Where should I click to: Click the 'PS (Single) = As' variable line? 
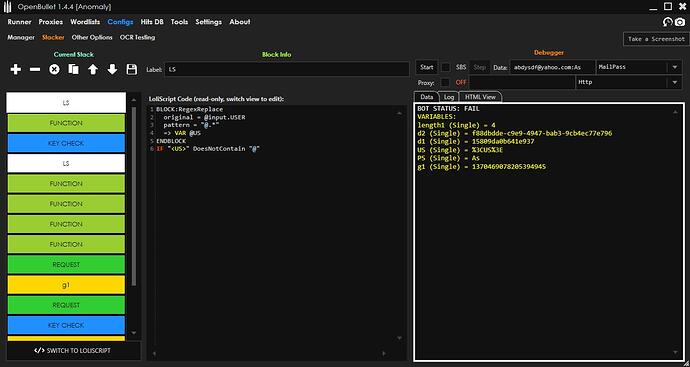click(x=448, y=158)
